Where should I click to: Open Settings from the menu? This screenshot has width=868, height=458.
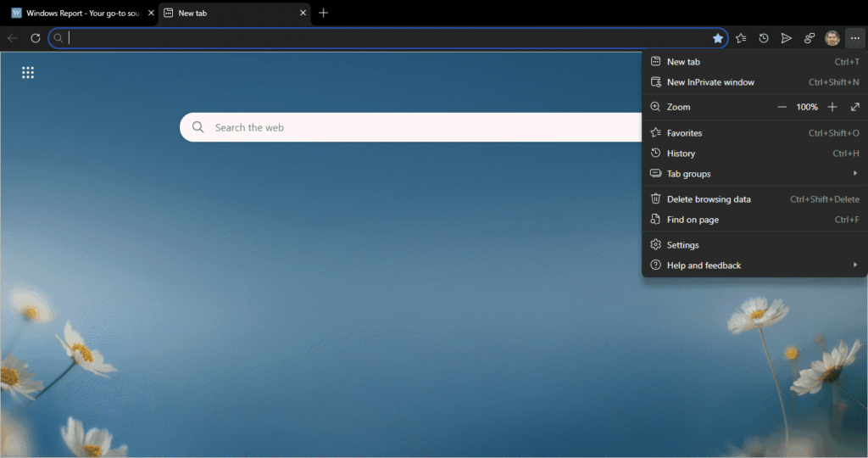682,245
